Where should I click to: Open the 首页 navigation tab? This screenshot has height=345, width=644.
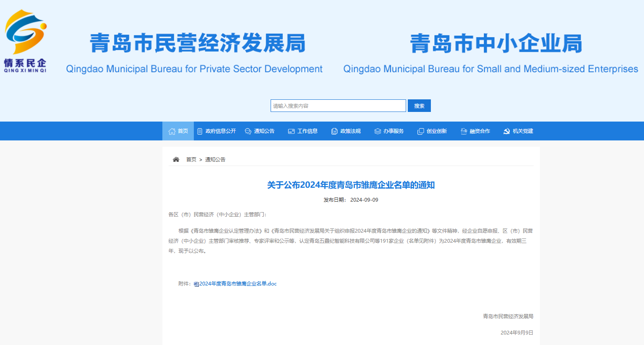tap(178, 131)
